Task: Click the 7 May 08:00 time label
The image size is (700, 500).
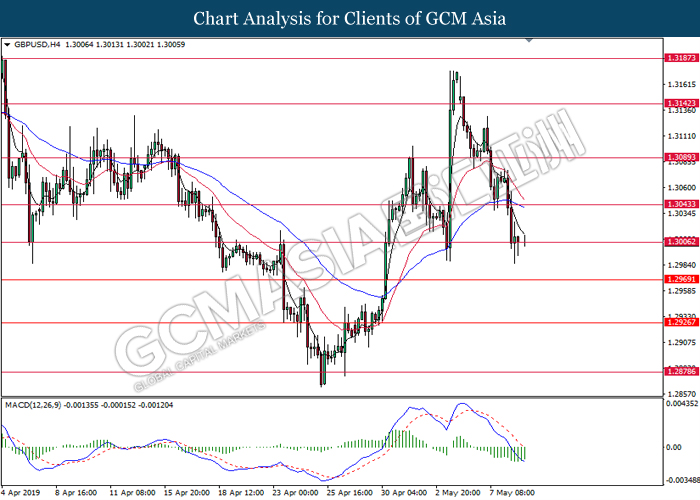Action: [512, 493]
